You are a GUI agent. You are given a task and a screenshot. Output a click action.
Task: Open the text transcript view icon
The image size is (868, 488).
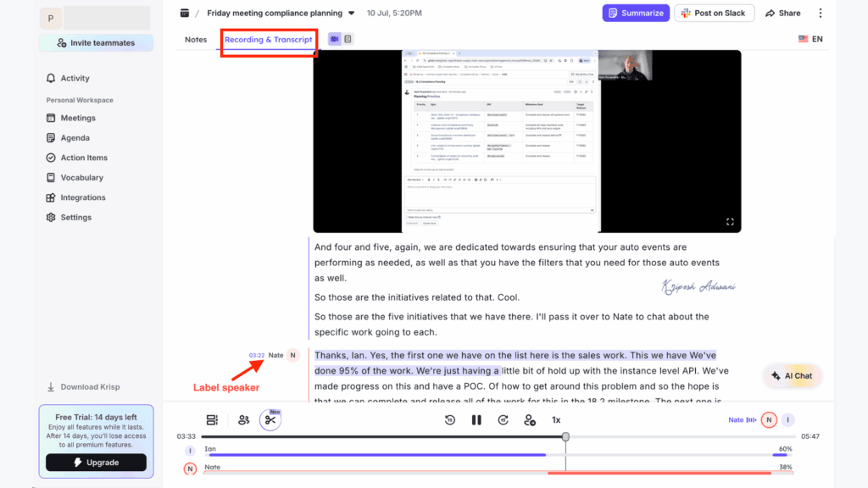point(349,38)
